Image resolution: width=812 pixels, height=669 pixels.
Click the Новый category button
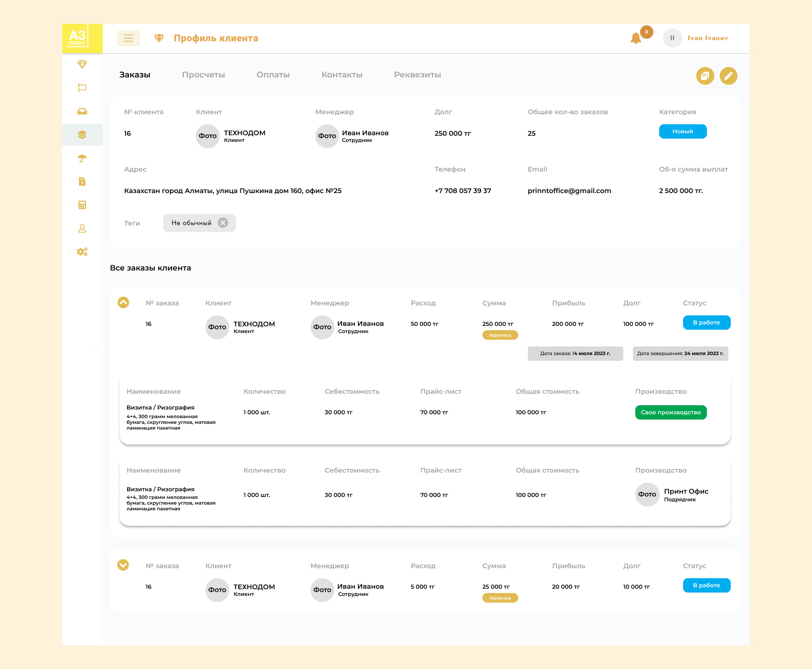pos(683,131)
